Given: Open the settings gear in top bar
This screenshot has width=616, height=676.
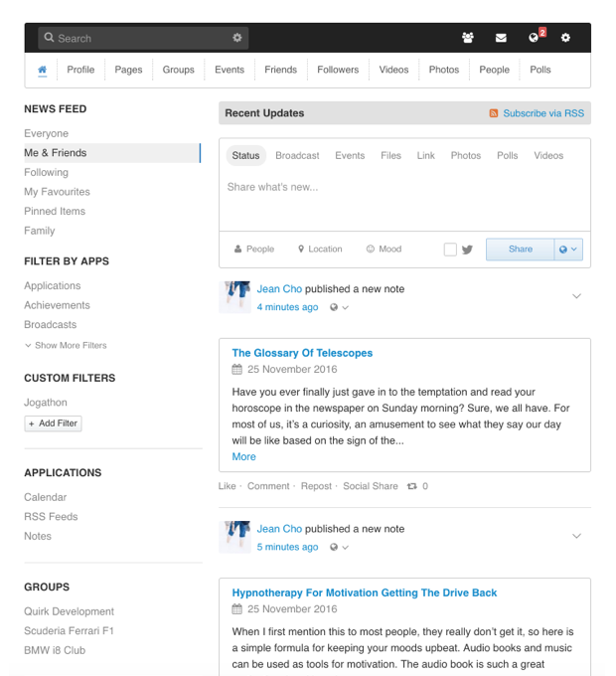Looking at the screenshot, I should click(565, 38).
